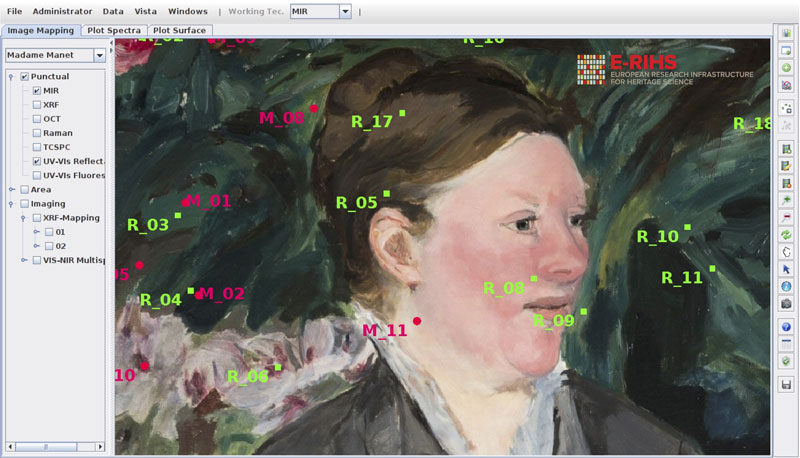Click the green shield check icon
Screen dimensions: 800x458
tap(786, 361)
